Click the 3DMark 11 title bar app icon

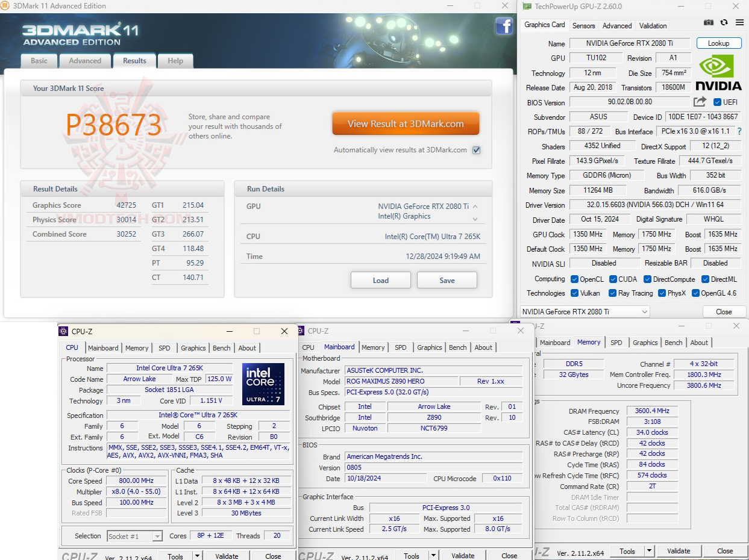click(x=5, y=6)
